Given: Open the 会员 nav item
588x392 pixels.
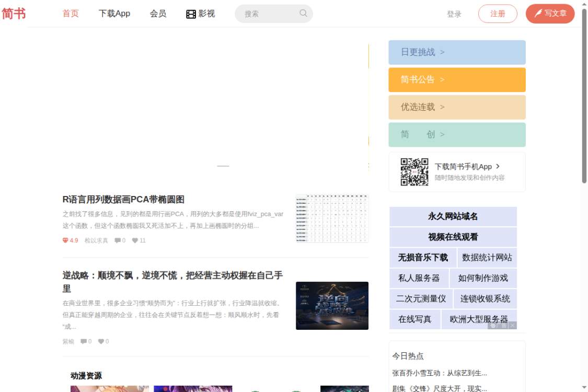Looking at the screenshot, I should coord(158,14).
